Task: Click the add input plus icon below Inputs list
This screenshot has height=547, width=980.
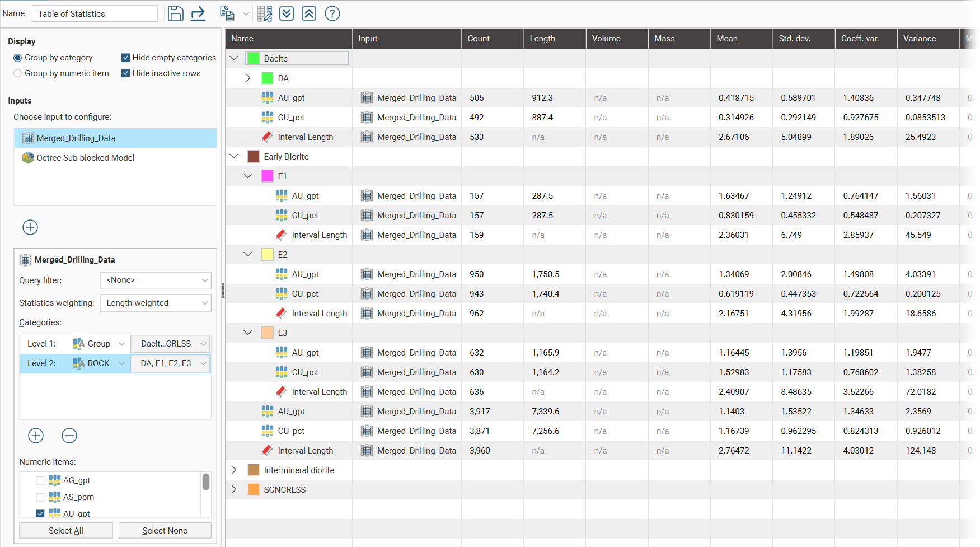Action: 30,227
